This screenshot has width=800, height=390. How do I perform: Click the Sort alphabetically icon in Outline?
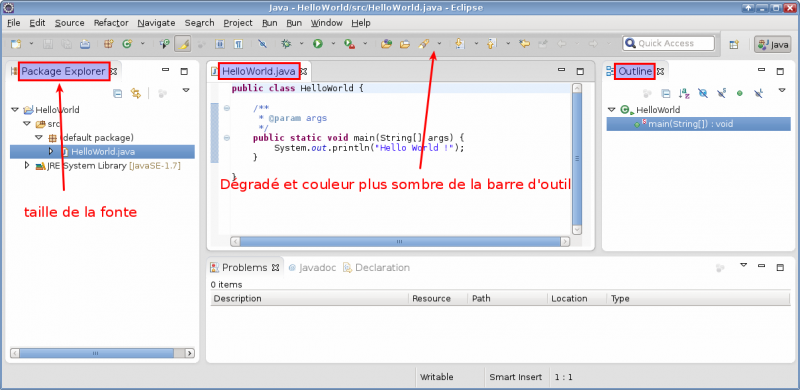pos(684,93)
